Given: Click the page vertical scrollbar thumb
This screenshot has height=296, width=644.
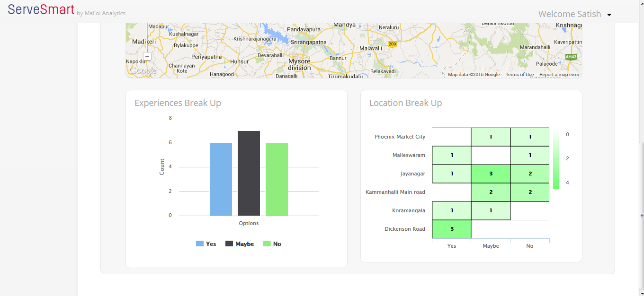Looking at the screenshot, I should coord(641,215).
